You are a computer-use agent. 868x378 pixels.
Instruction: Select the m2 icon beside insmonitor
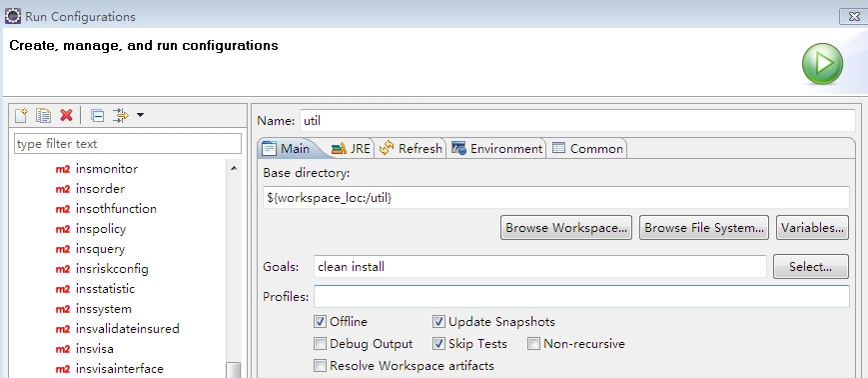tap(63, 169)
